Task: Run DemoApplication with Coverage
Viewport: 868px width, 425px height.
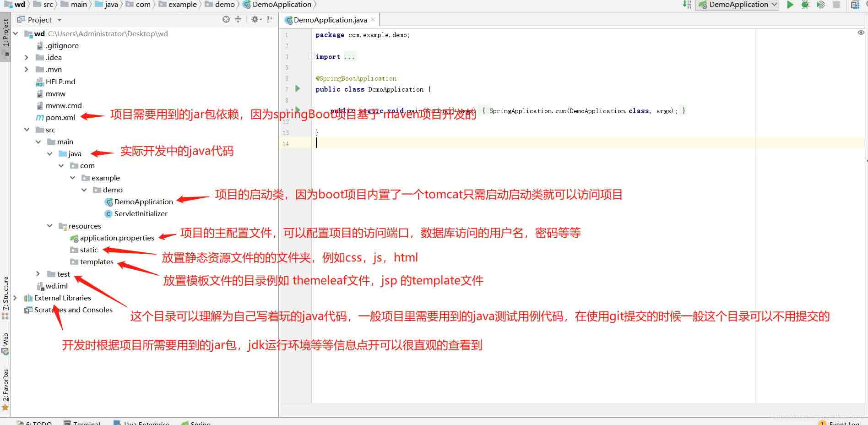Action: click(x=820, y=5)
